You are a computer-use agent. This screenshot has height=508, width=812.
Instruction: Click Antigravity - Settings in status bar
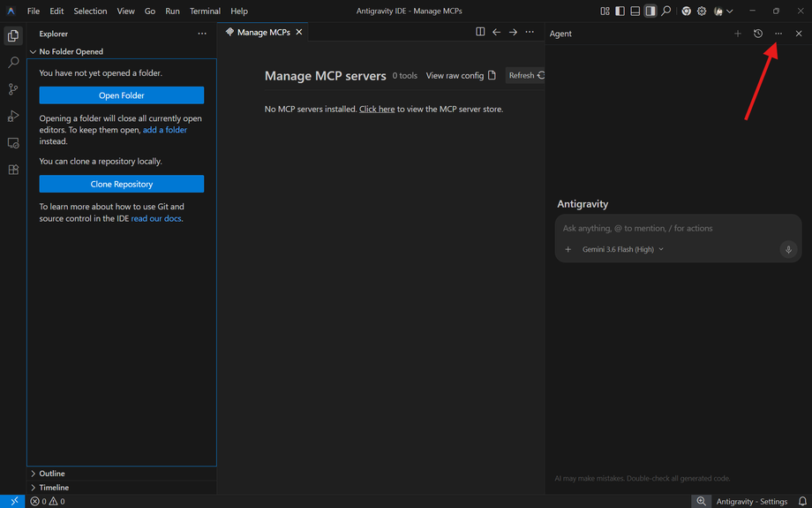pos(752,501)
